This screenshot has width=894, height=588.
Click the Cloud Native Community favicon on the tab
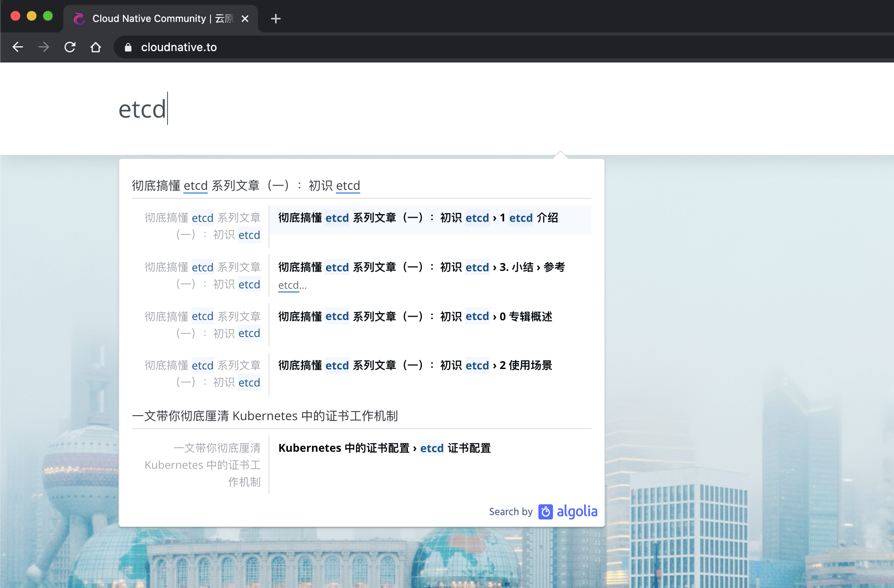pyautogui.click(x=80, y=18)
